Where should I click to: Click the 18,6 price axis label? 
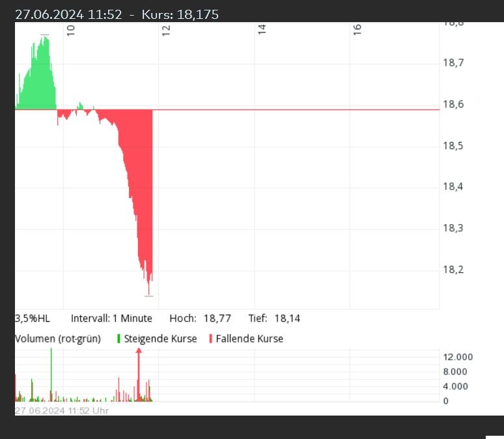453,104
